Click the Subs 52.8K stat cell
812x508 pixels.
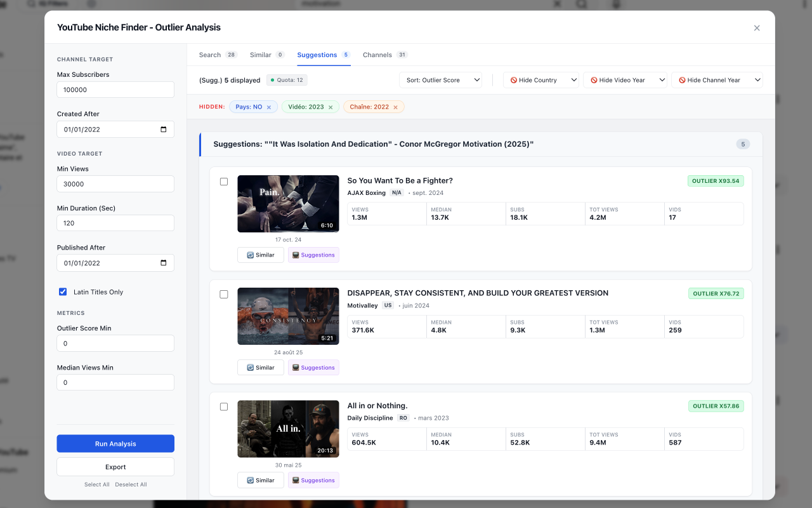coord(546,439)
